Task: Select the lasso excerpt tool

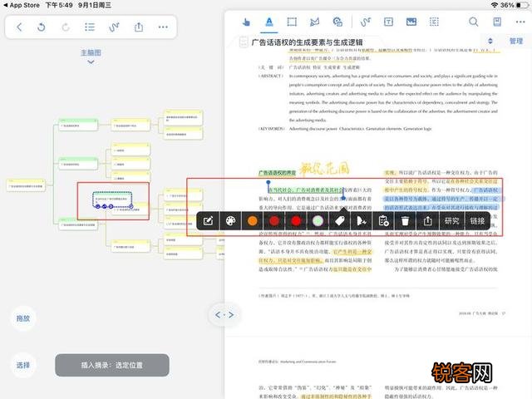Action: point(314,22)
